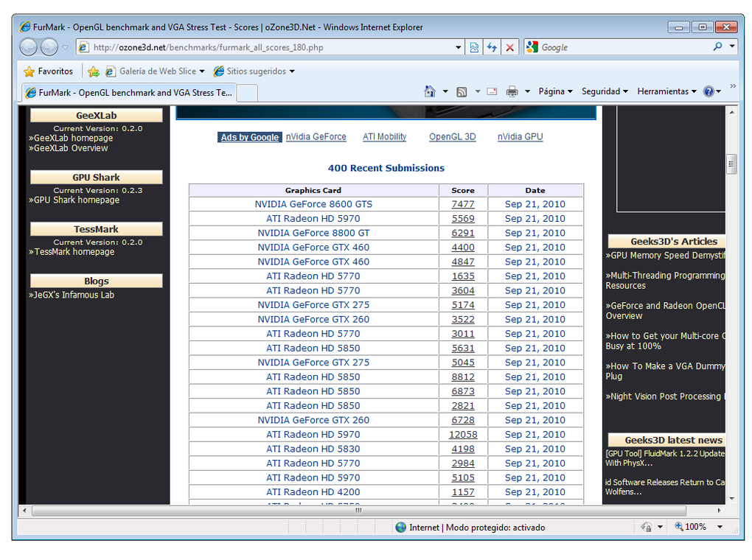Click the browser Forward arrow button
Viewport: 752px width, 560px height.
pyautogui.click(x=49, y=47)
